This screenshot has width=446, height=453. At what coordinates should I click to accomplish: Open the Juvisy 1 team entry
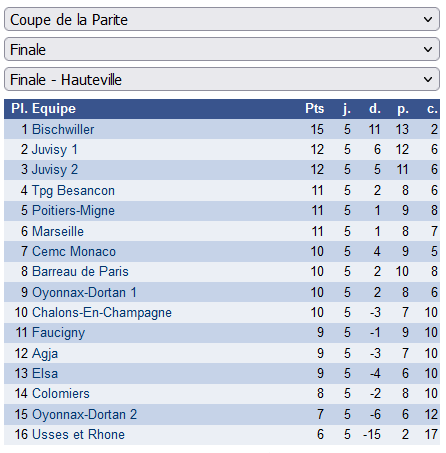click(x=55, y=149)
